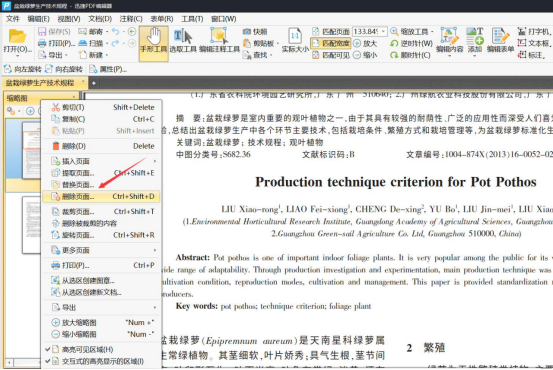Click the 保存 save icon
This screenshot has width=553, height=370.
click(42, 32)
